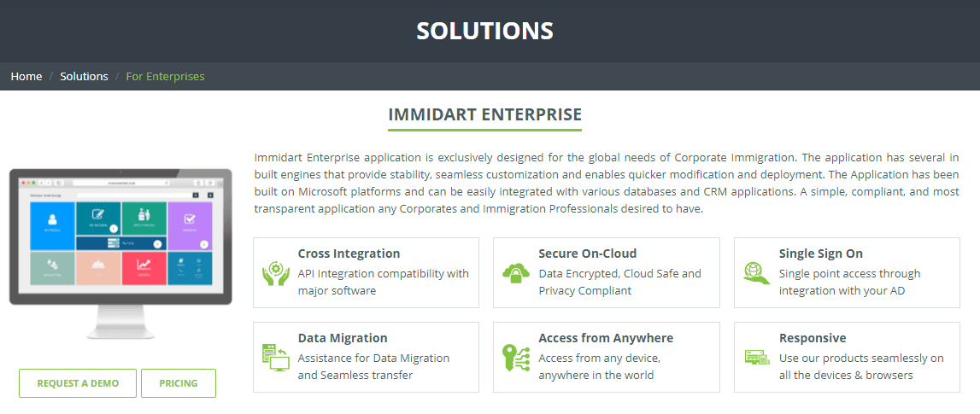Open the Pricing button
This screenshot has width=980, height=414.
[178, 383]
